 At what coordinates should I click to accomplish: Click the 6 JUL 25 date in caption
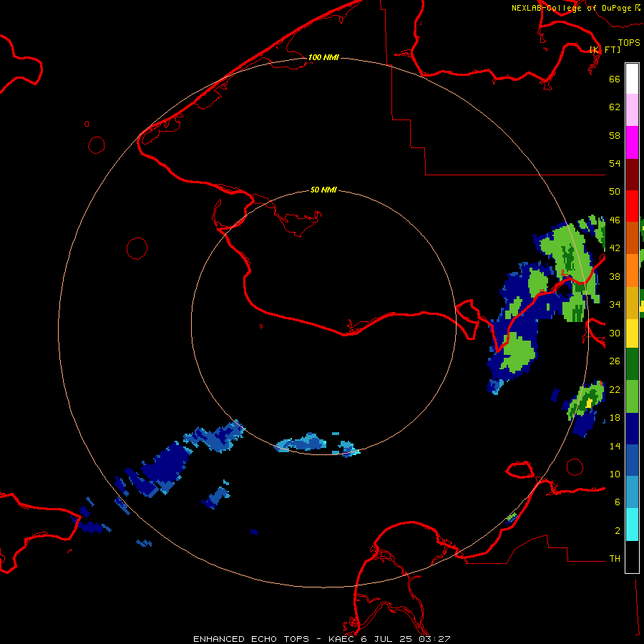pyautogui.click(x=388, y=639)
